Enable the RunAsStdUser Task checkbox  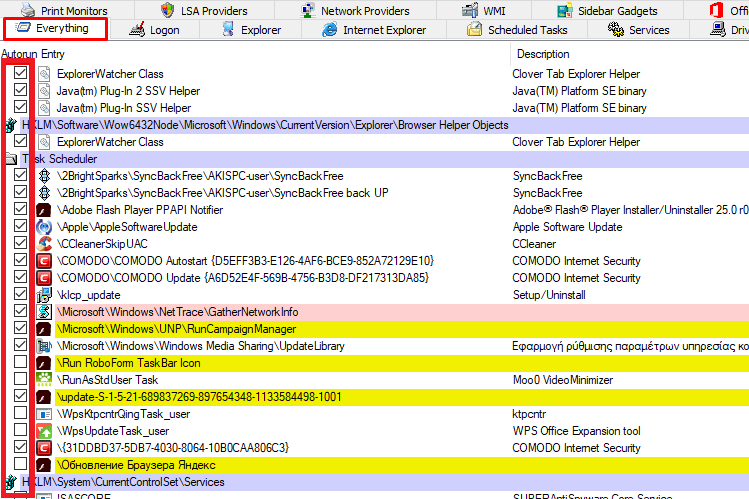21,379
